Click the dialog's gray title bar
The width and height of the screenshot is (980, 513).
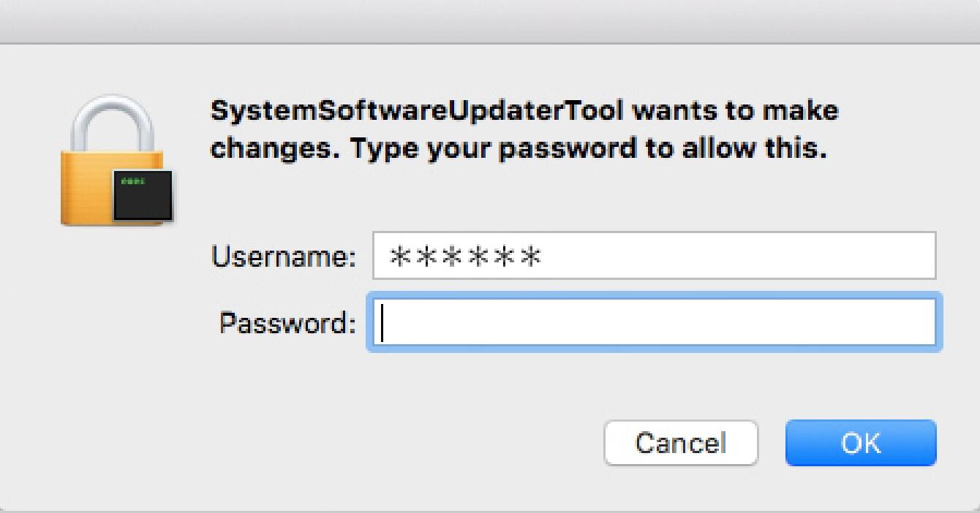490,20
